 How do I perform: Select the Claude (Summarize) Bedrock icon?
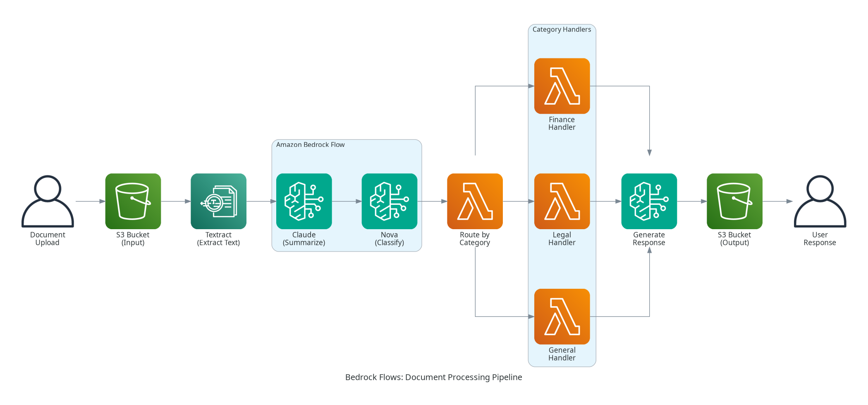304,202
